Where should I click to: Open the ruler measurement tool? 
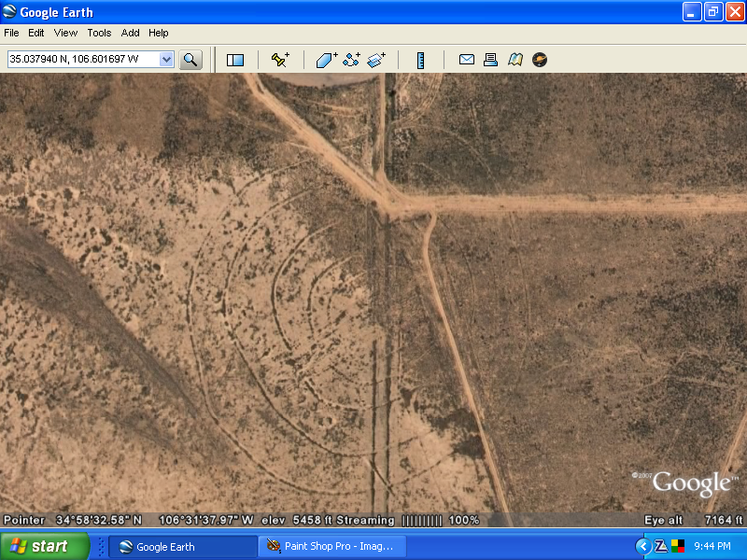coord(421,61)
